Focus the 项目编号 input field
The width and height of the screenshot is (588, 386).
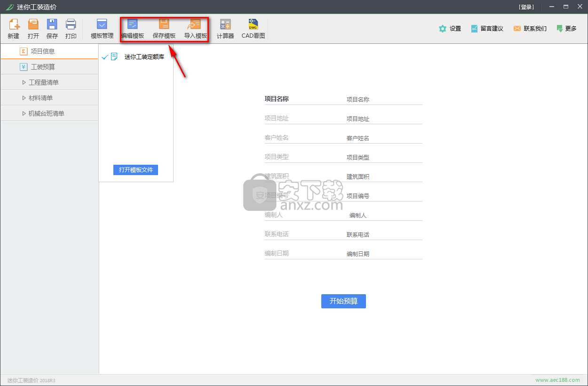384,196
